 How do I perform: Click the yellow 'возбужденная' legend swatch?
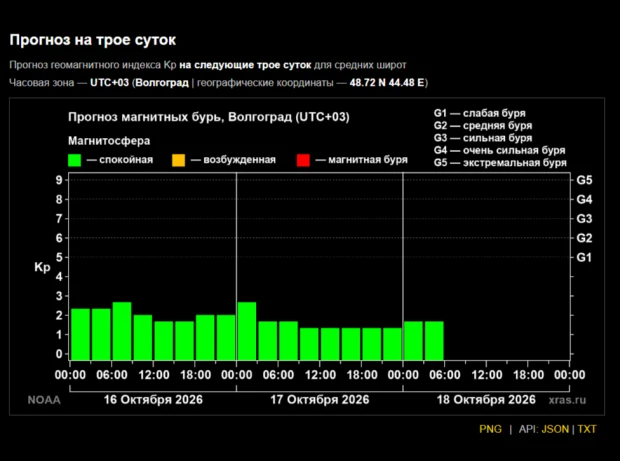(x=178, y=160)
